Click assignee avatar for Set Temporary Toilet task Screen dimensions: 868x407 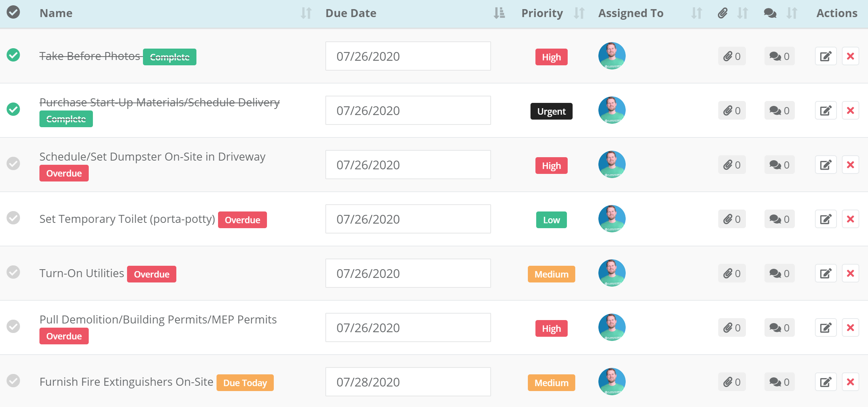612,219
